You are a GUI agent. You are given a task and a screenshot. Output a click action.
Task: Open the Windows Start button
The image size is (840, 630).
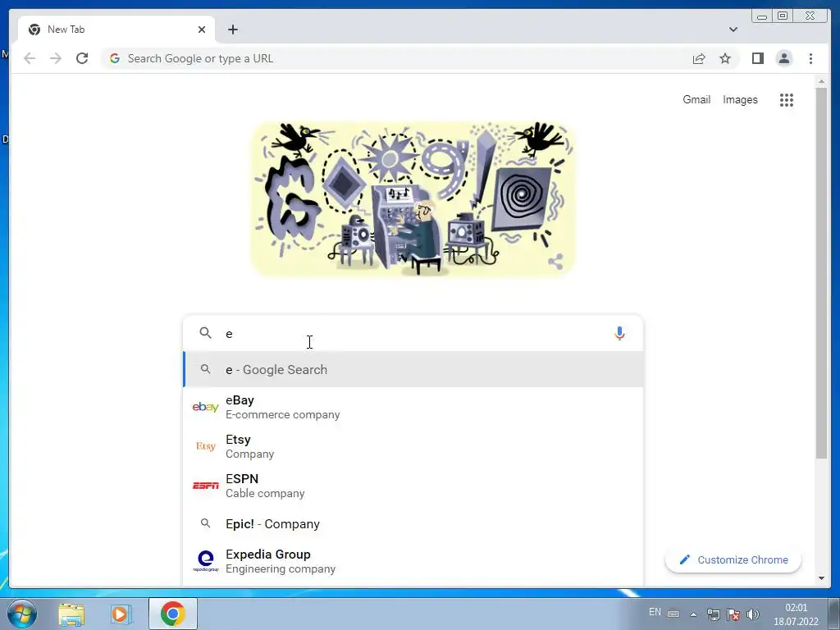21,614
